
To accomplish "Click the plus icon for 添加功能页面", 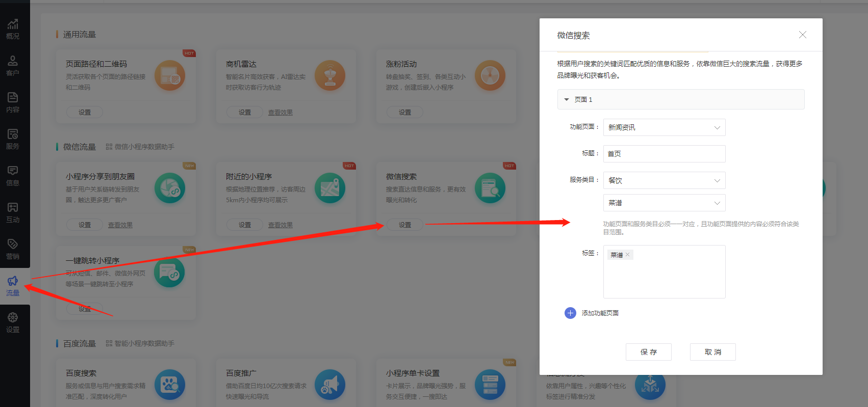I will (x=570, y=313).
